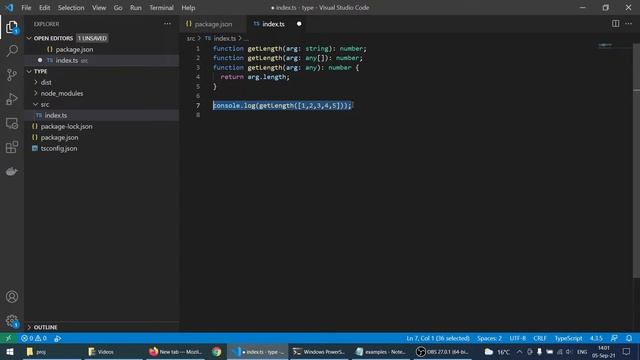Open package.json in TYPE folder tree
This screenshot has width=640, height=360.
click(x=102, y=138)
